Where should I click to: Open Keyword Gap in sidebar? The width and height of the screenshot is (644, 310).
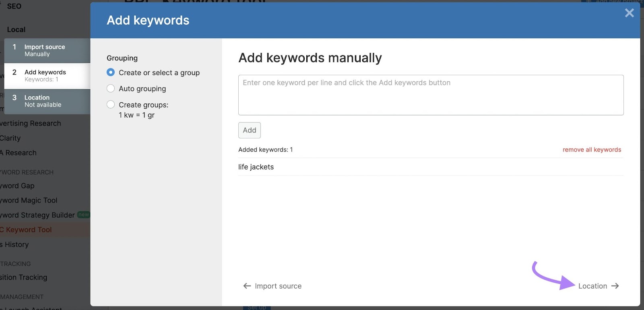17,186
